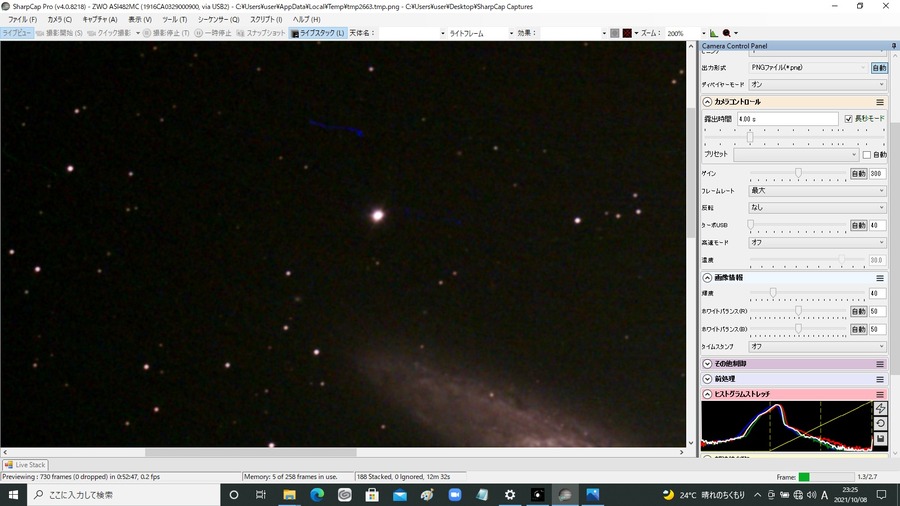Open the 高速モード dropdown
This screenshot has width=900, height=506.
point(817,243)
